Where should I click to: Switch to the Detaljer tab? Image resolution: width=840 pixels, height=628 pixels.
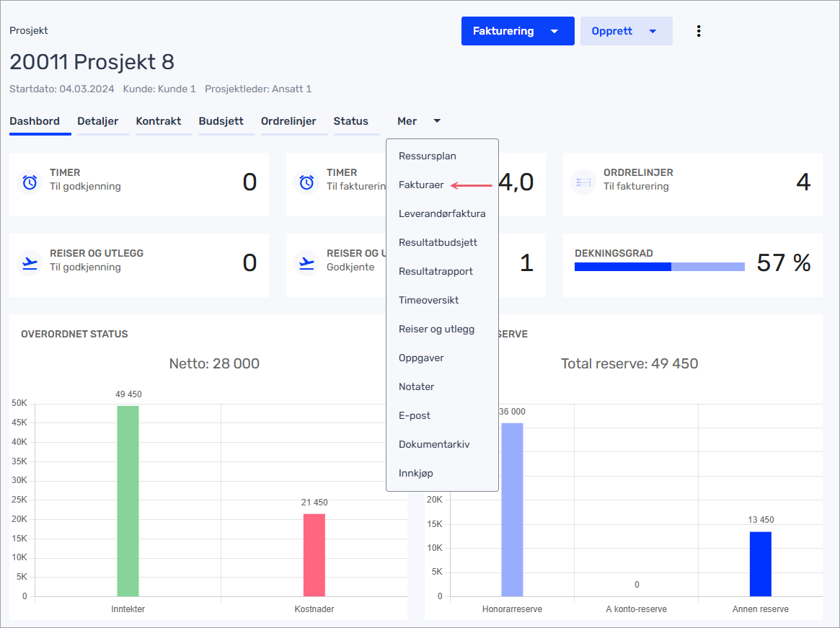[x=97, y=121]
